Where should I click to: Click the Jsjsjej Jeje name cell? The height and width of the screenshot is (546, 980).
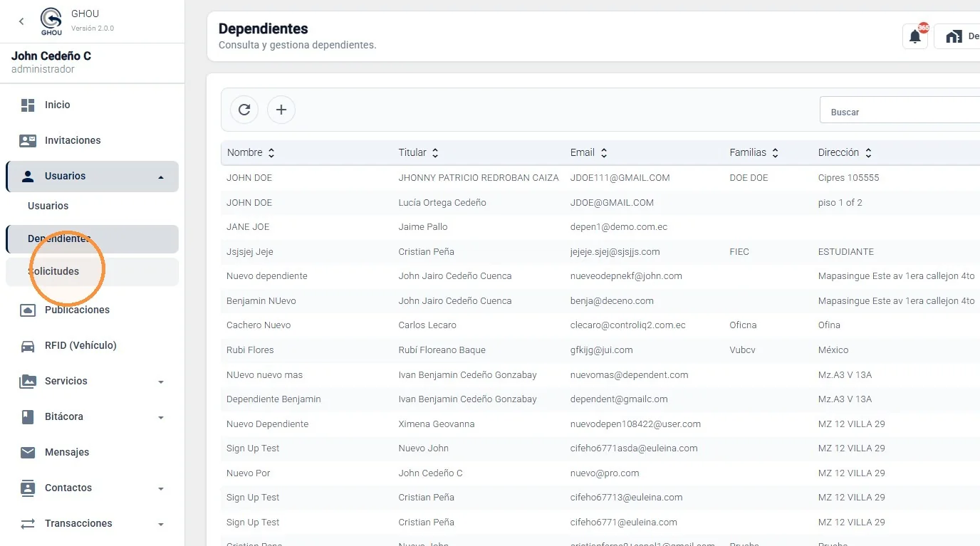click(x=250, y=252)
